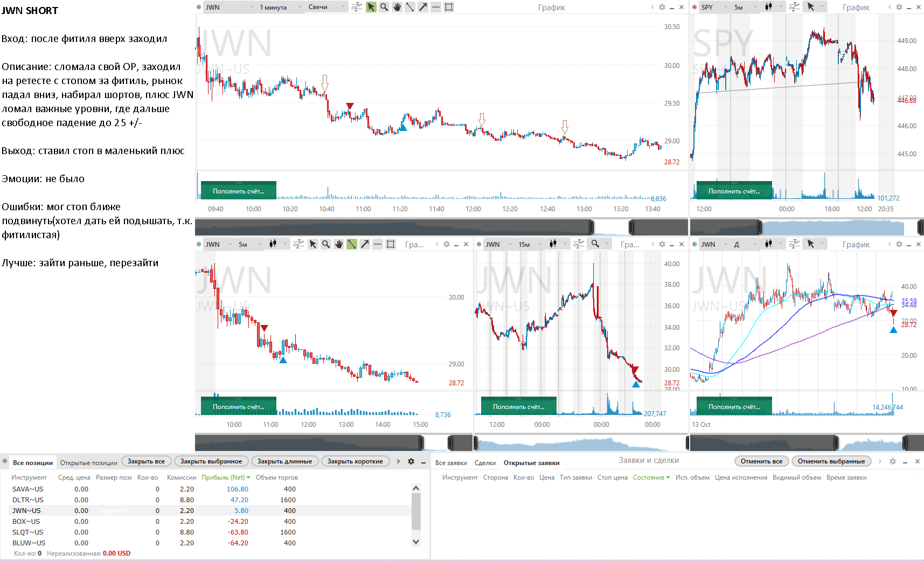Open symbol dropdown JWN in 1-minute chart

pyautogui.click(x=230, y=7)
